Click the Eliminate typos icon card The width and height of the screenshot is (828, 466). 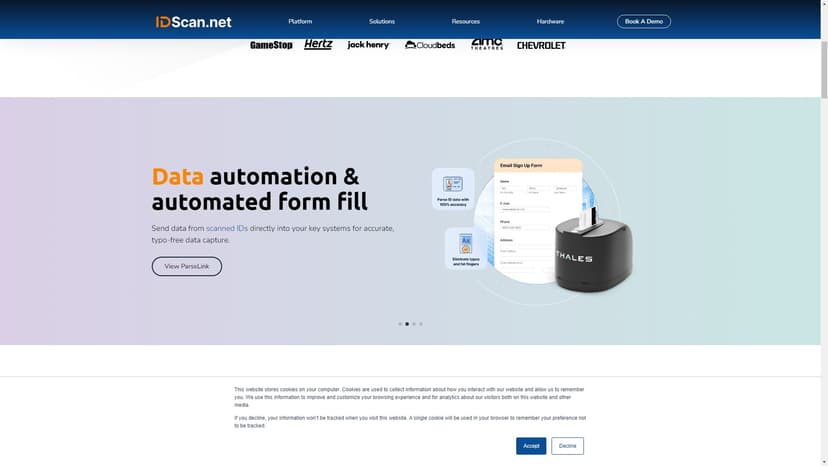[466, 249]
